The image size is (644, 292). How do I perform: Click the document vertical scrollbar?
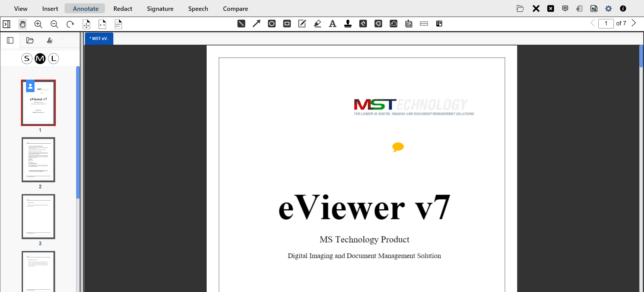point(641,56)
